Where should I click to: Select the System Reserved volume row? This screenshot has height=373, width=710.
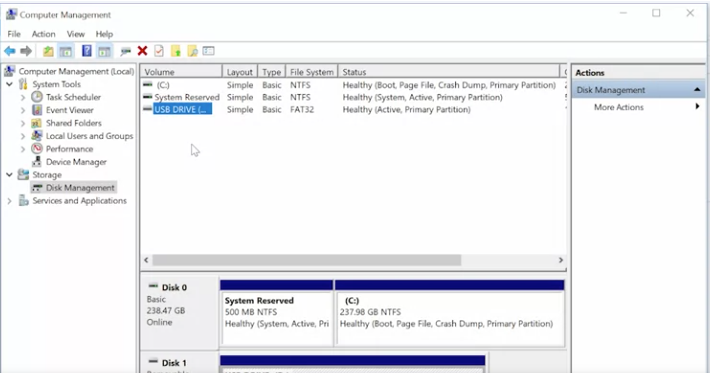353,97
